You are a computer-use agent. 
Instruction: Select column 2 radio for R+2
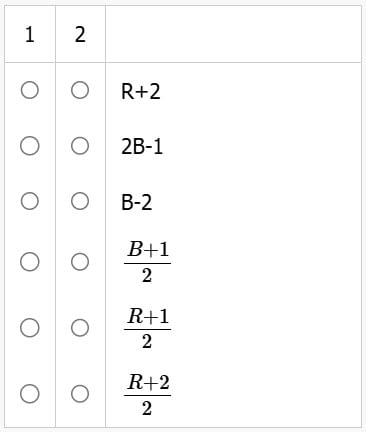(80, 90)
